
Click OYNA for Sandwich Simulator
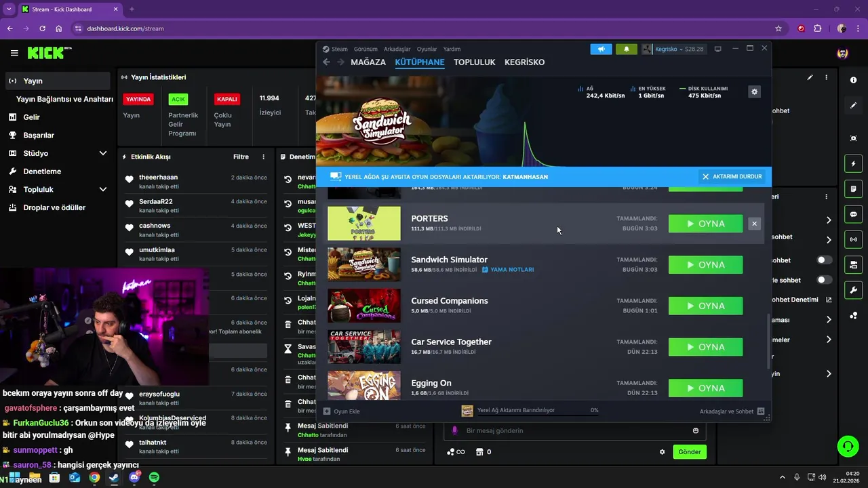click(x=705, y=265)
